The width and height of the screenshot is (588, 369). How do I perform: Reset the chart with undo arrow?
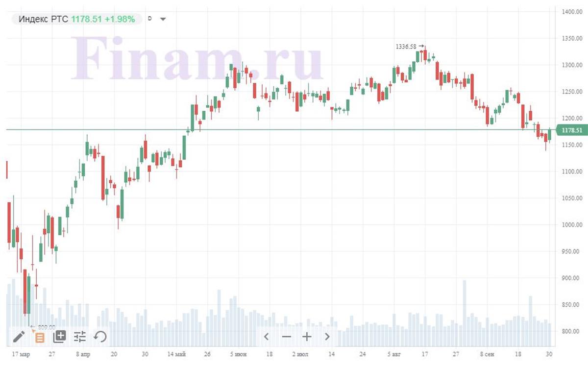click(x=100, y=337)
